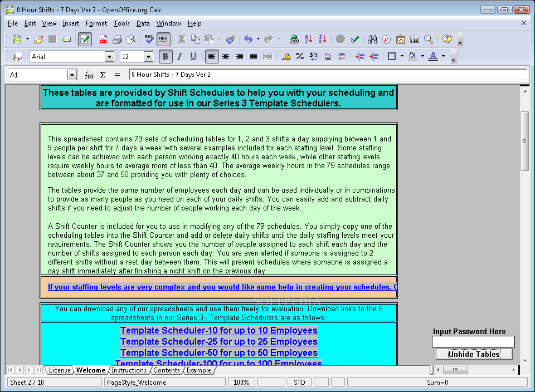This screenshot has width=535, height=392.
Task: Open the Undo history dropdown arrow
Action: [x=258, y=39]
